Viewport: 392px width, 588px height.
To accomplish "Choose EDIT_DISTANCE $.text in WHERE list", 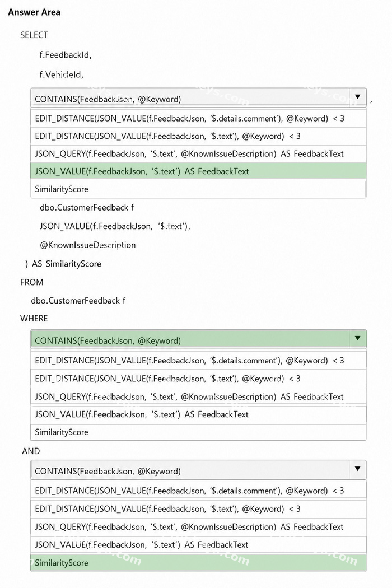I will coord(198,379).
